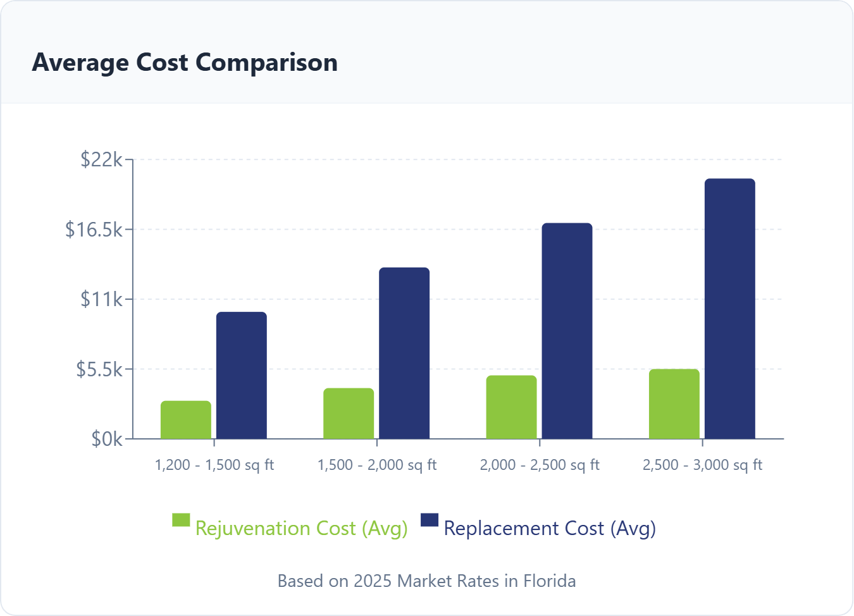Select the green bar for 2,500 - 3,000 sq ft
This screenshot has width=854, height=616.
tap(673, 403)
